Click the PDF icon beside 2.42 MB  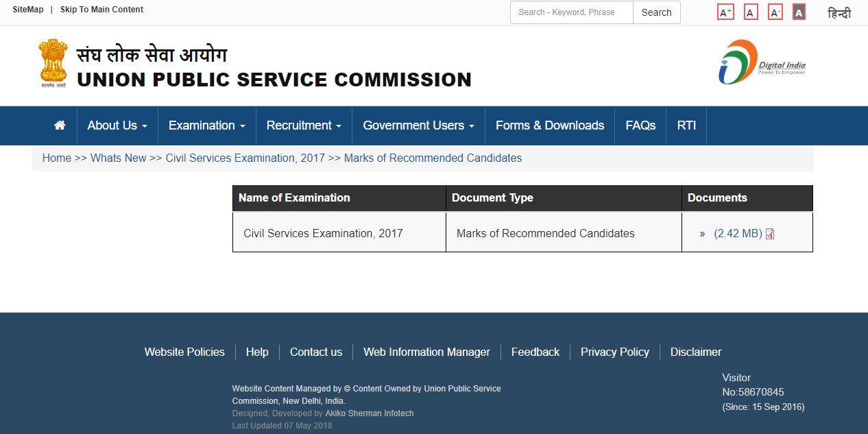[x=770, y=234]
